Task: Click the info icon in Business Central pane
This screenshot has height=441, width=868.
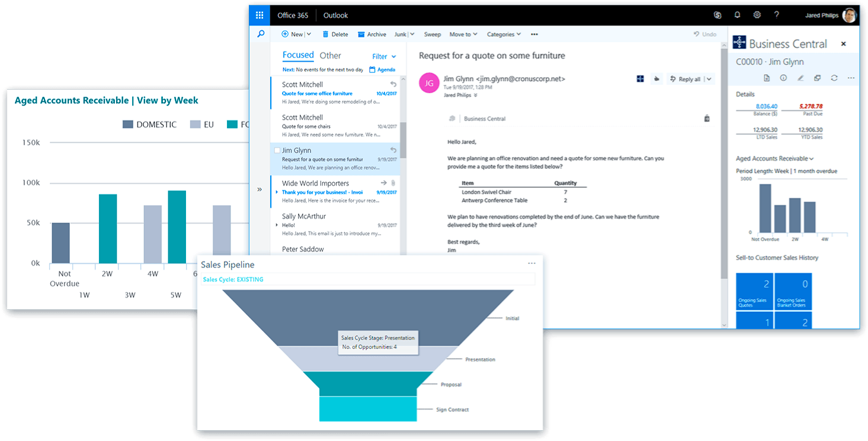Action: [x=783, y=78]
